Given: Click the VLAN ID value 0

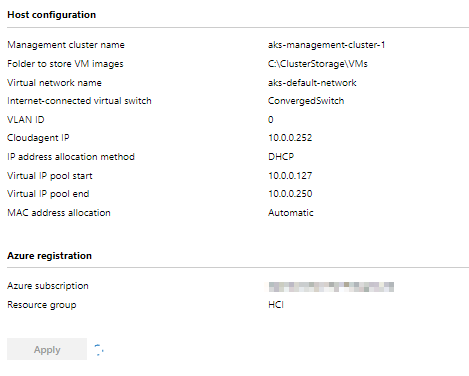Looking at the screenshot, I should click(x=271, y=119).
